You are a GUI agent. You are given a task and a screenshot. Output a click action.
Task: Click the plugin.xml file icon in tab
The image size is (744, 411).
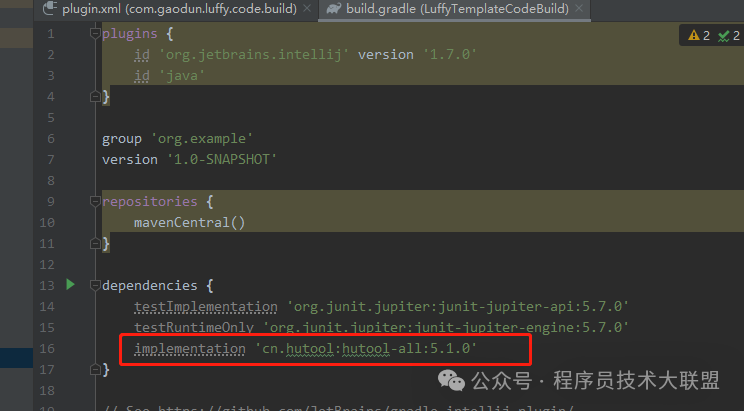click(50, 9)
